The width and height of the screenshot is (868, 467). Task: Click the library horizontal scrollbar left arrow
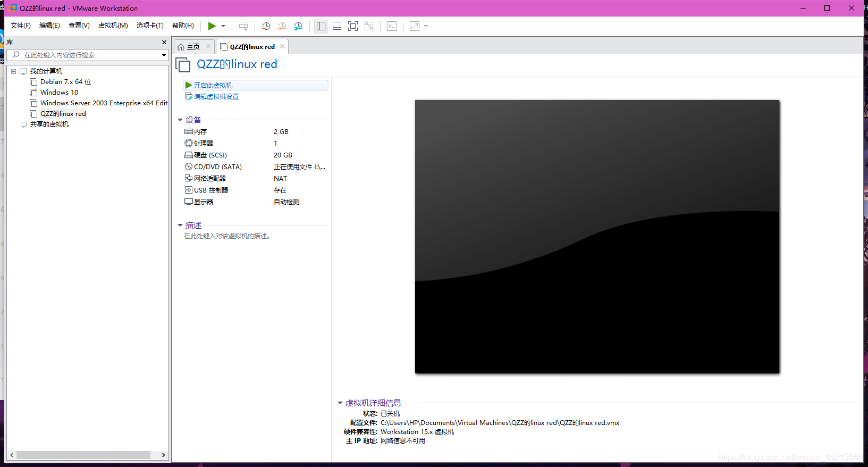pos(12,455)
